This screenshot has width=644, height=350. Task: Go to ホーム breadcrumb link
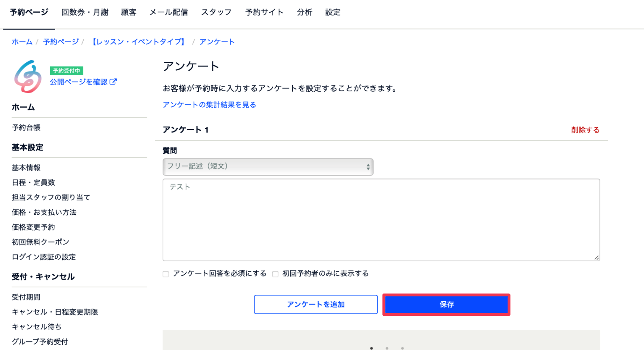[x=22, y=42]
